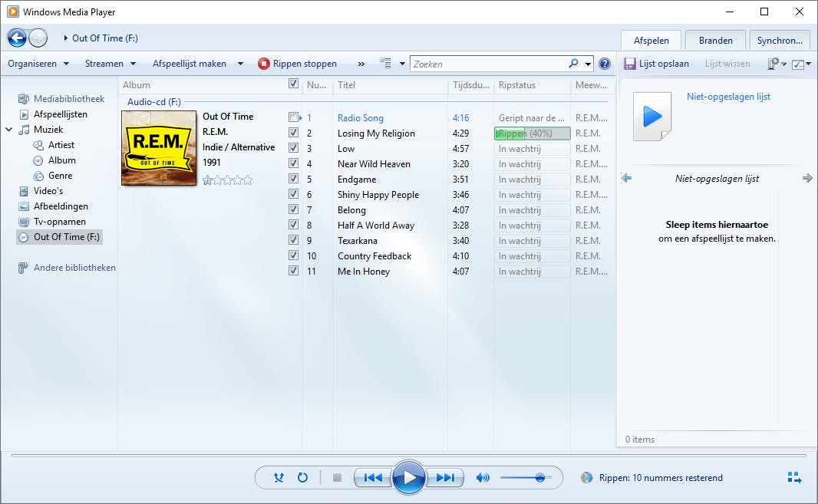Image resolution: width=818 pixels, height=504 pixels.
Task: Skip to the next track
Action: [x=445, y=477]
